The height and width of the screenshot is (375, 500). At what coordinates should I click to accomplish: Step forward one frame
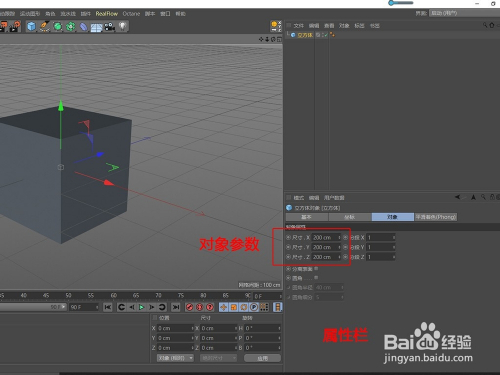152,307
